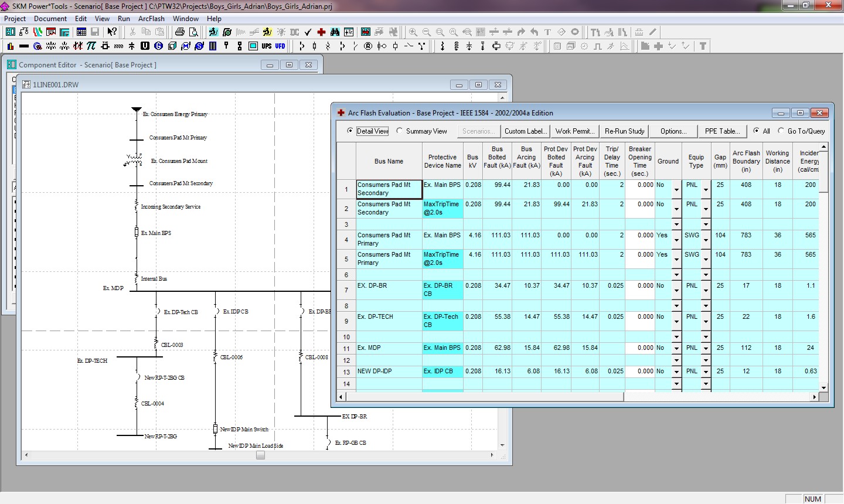The height and width of the screenshot is (504, 844).
Task: Select the circled 'R' relay icon
Action: tap(368, 46)
